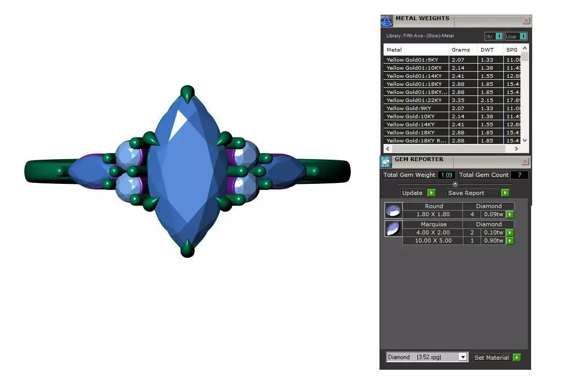Select the Marquise gem shape thumbnail
Screen dimensions: 567x392
click(393, 228)
